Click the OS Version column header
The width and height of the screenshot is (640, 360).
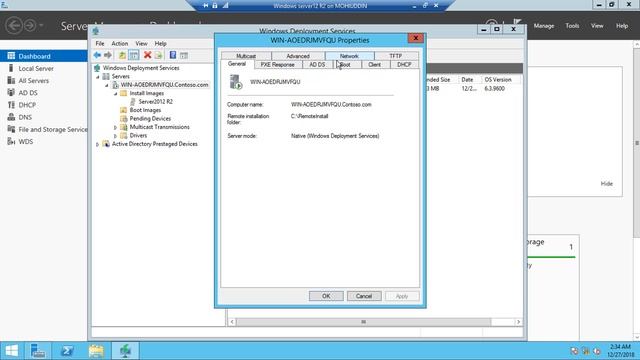(501, 80)
